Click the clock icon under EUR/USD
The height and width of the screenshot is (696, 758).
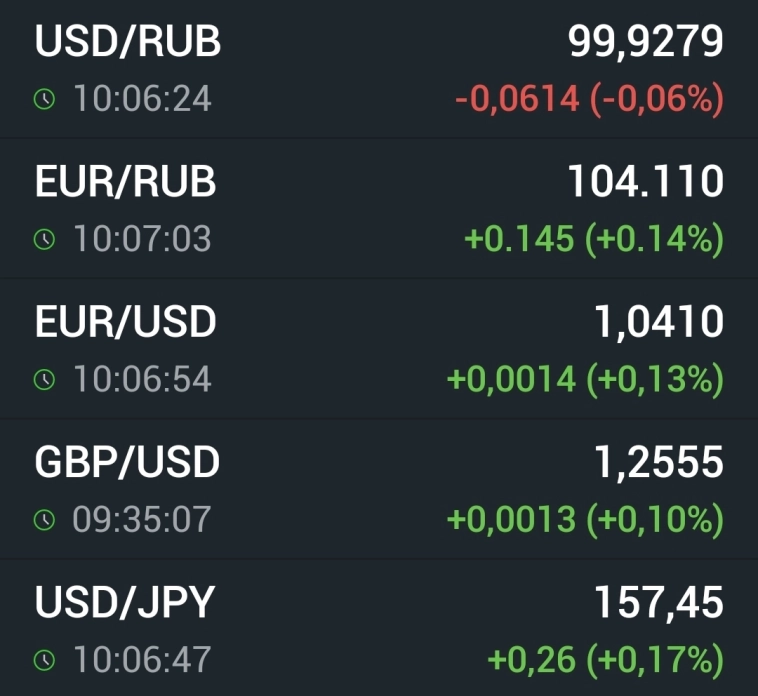[x=43, y=380]
